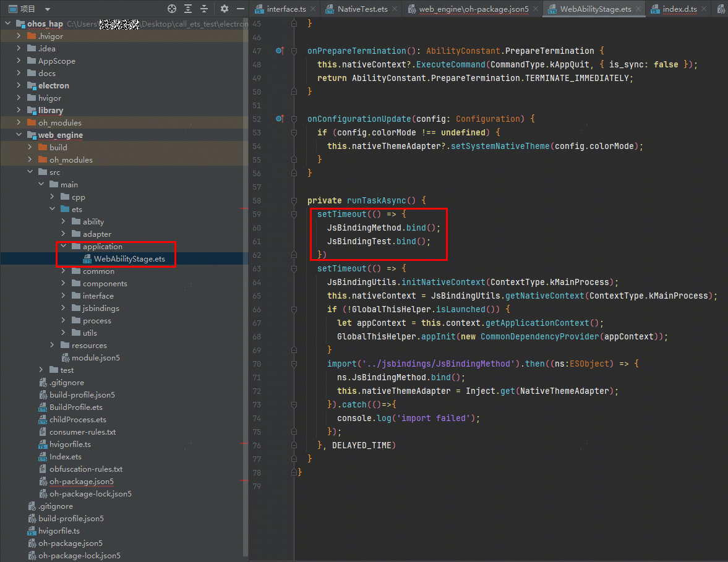The height and width of the screenshot is (562, 728).
Task: Fold the runTaskAsync method at line 58
Action: click(x=294, y=200)
